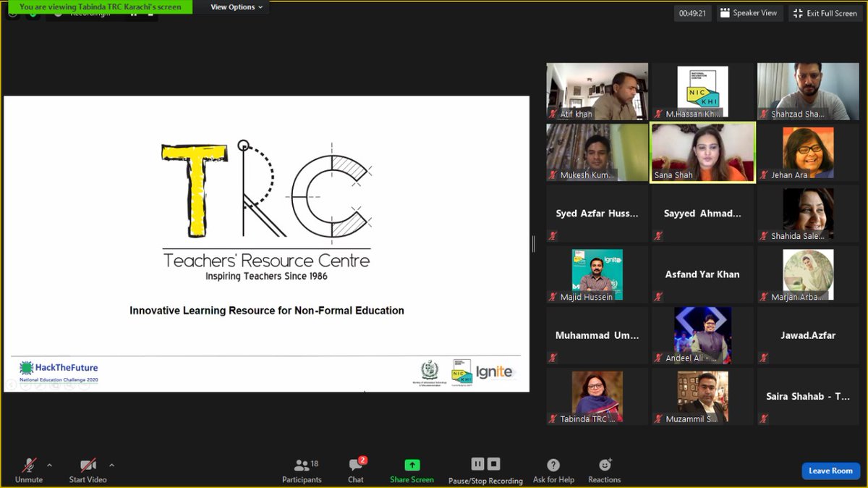The width and height of the screenshot is (868, 488).
Task: Leave the breakout room
Action: [831, 471]
